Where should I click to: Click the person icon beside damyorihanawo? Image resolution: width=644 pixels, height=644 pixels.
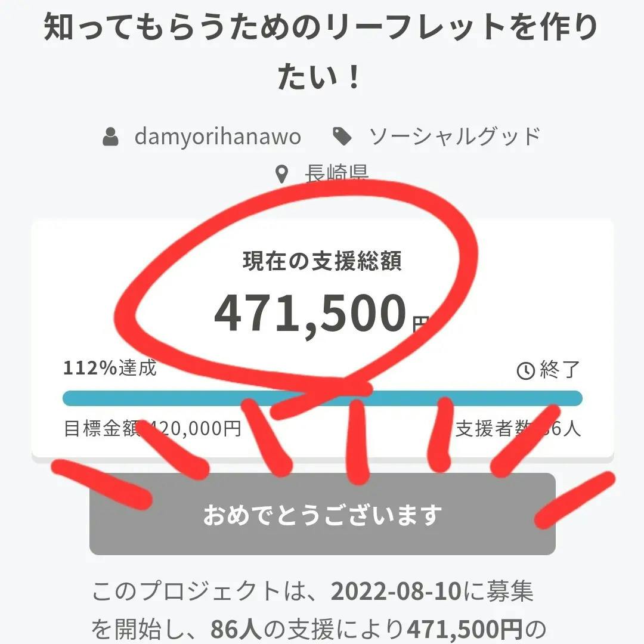(x=110, y=137)
